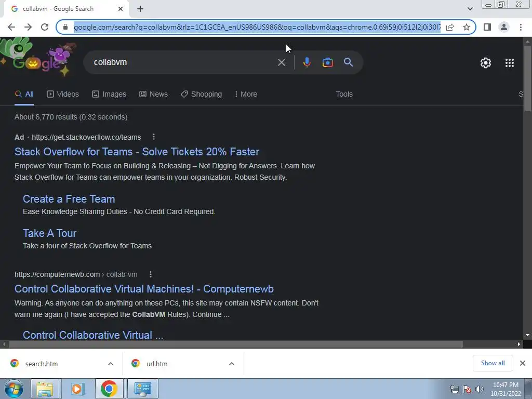Viewport: 532px width, 399px height.
Task: Open the computernewb result options menu
Action: pos(151,274)
